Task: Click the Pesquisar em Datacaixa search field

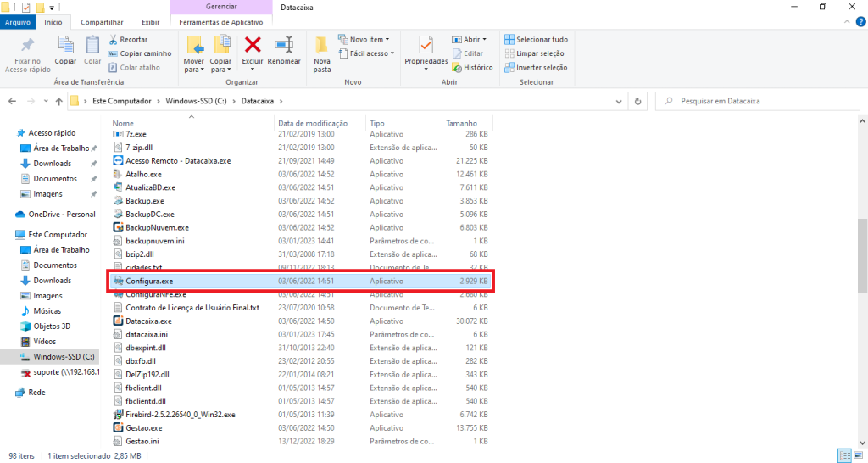Action: [757, 102]
